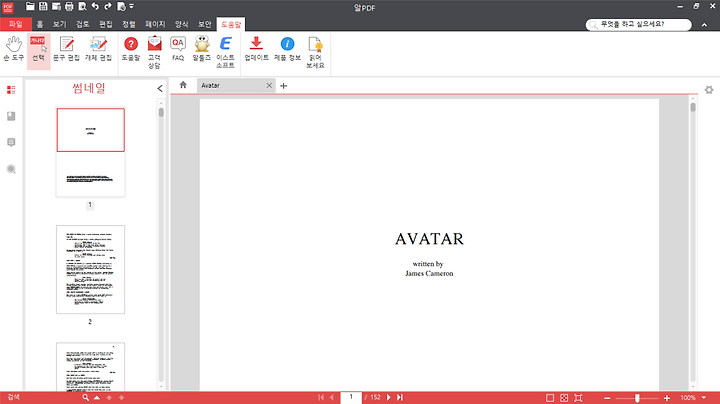Click the Save icon in quick access toolbar
The height and width of the screenshot is (404, 720).
coord(43,6)
